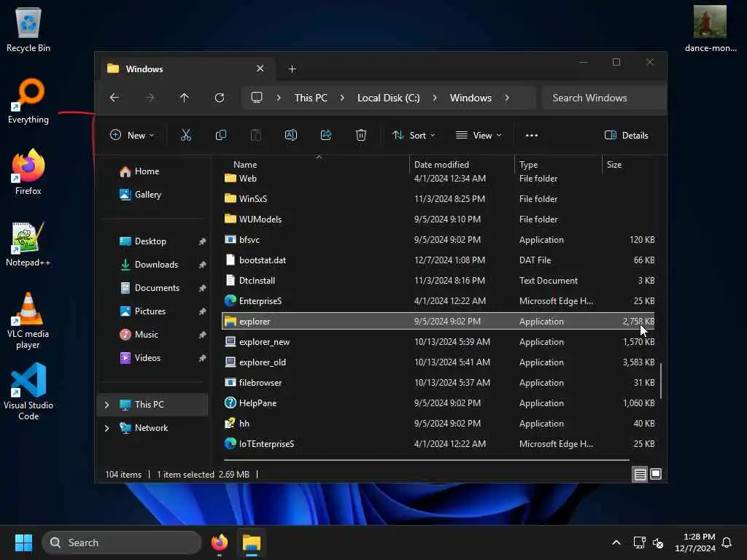The width and height of the screenshot is (747, 560).
Task: Select the Everything desktop shortcut
Action: (28, 101)
